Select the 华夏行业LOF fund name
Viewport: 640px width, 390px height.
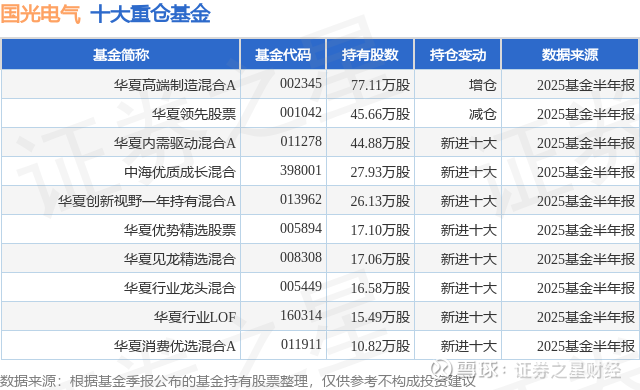tap(195, 317)
